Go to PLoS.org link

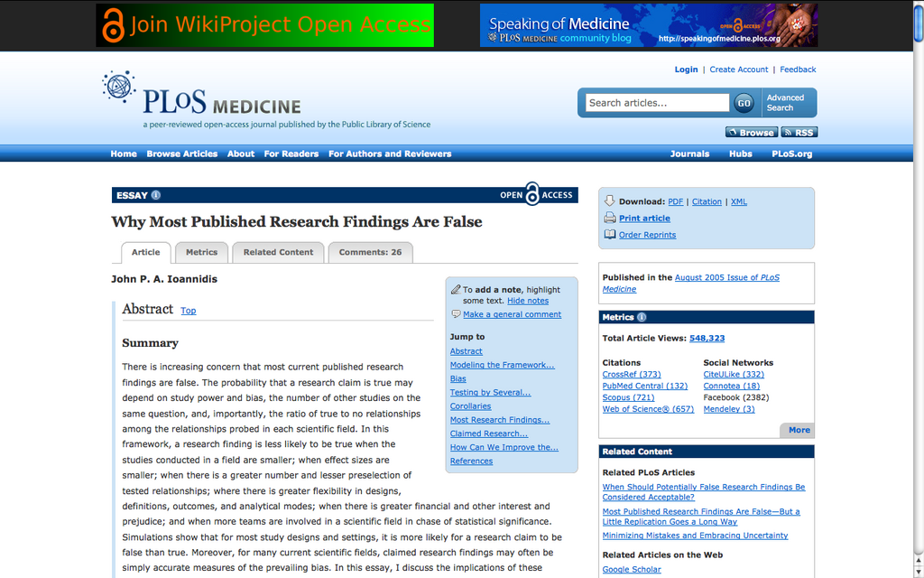pos(792,154)
